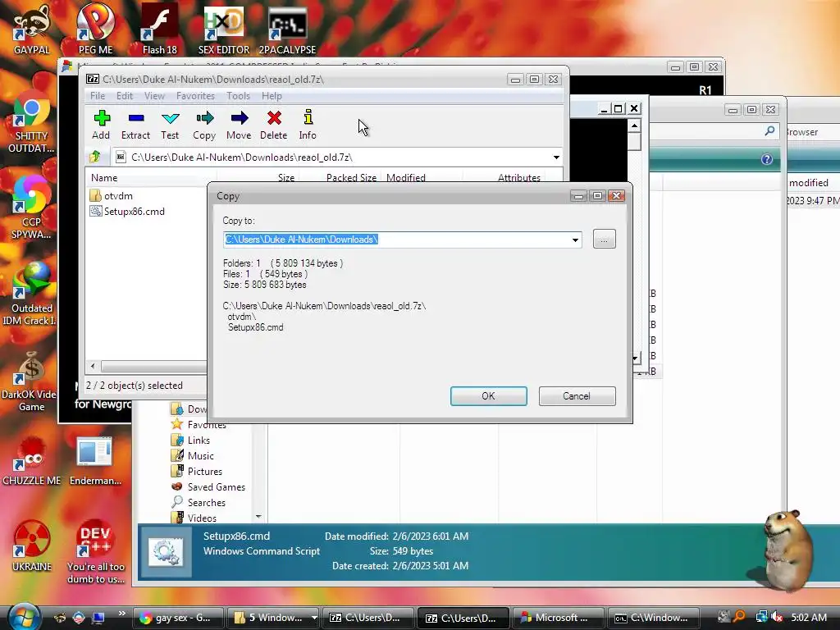The height and width of the screenshot is (630, 840).
Task: Click the Info toolbar icon
Action: 308,125
